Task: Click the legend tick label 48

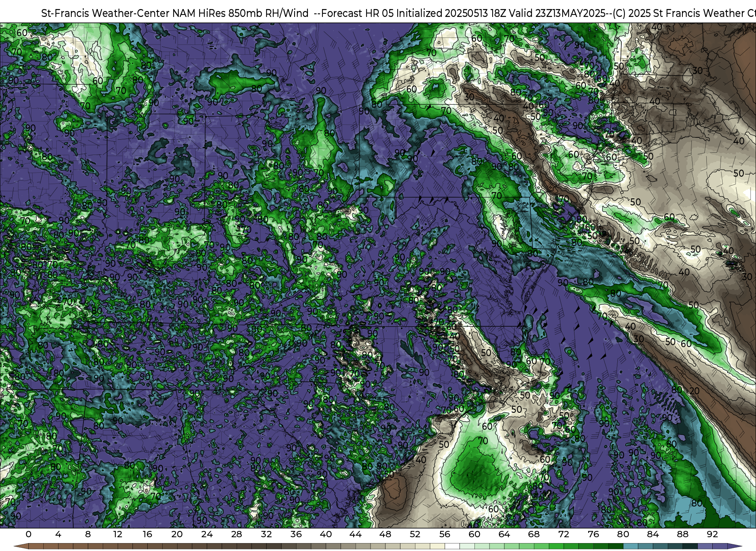Action: tap(385, 534)
